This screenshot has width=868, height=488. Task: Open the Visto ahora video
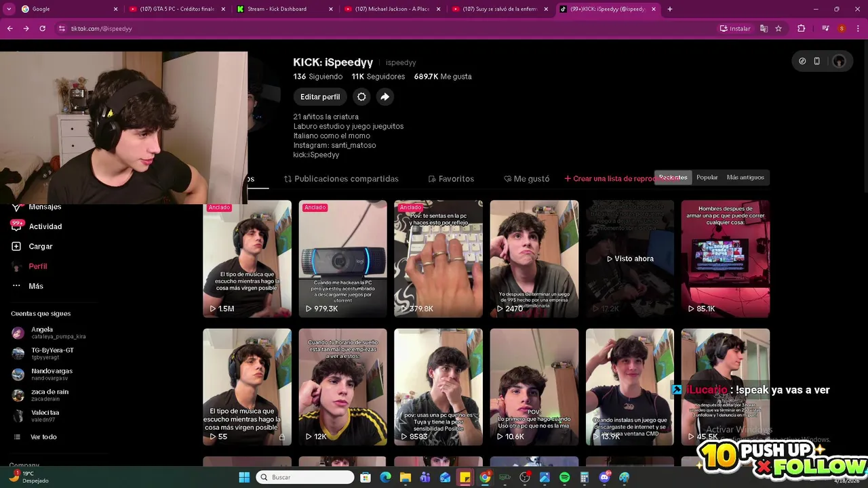[x=630, y=258]
